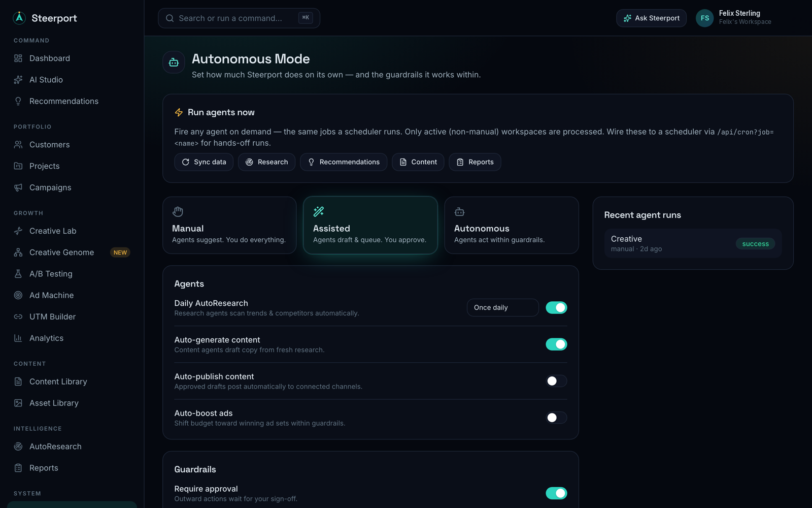Enable the Auto-publish content toggle

pyautogui.click(x=556, y=381)
